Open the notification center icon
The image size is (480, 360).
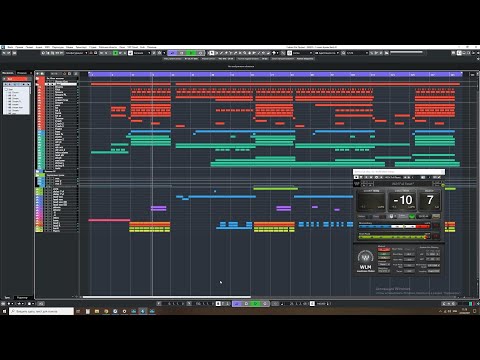click(x=475, y=311)
